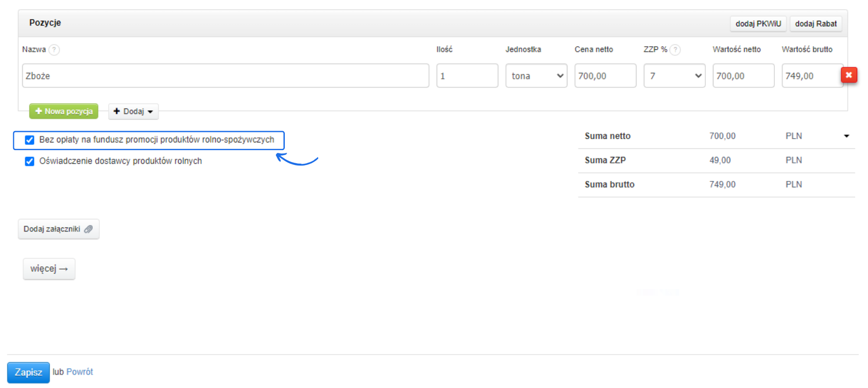The width and height of the screenshot is (868, 388).
Task: Click the Ilość quantity input field
Action: [467, 76]
